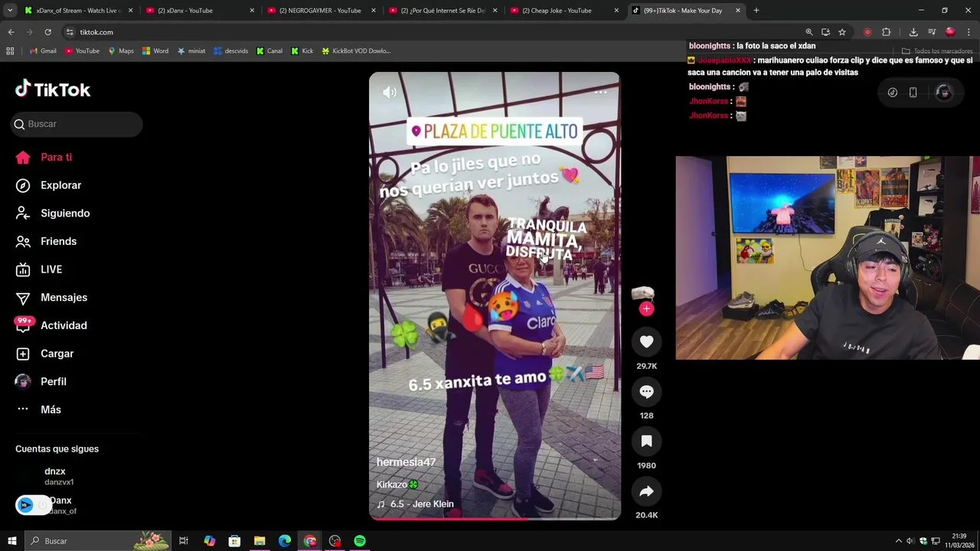Open KickBot VOD Downloader bookmark
Image resolution: width=980 pixels, height=551 pixels.
356,51
